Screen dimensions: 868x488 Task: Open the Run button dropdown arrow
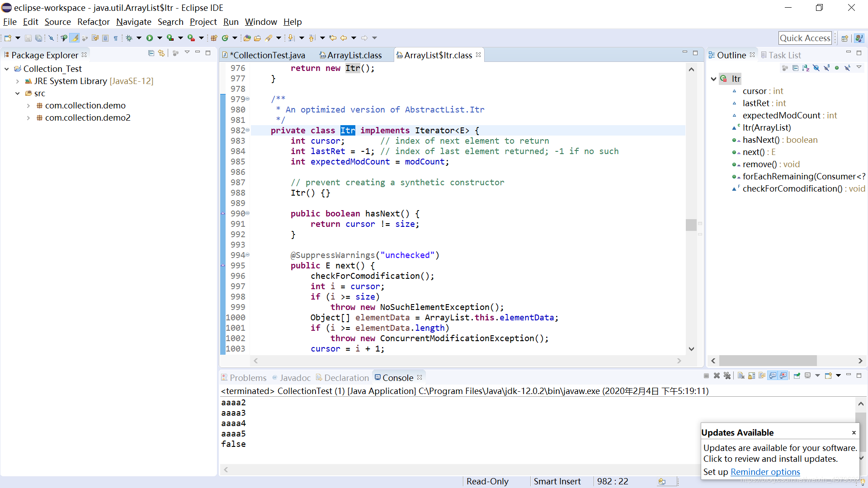click(160, 38)
